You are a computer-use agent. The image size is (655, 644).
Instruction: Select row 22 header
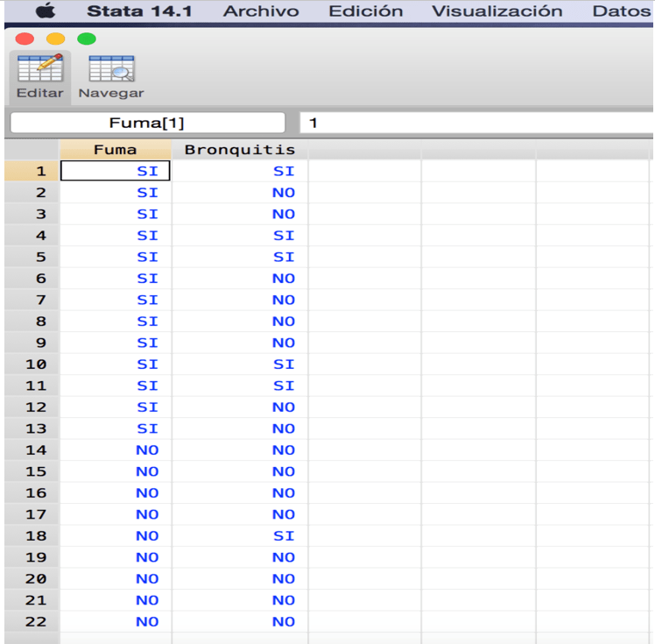32,622
